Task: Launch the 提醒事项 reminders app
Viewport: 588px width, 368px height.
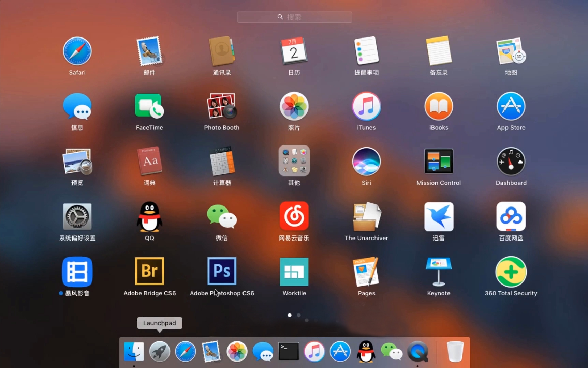Action: click(367, 51)
